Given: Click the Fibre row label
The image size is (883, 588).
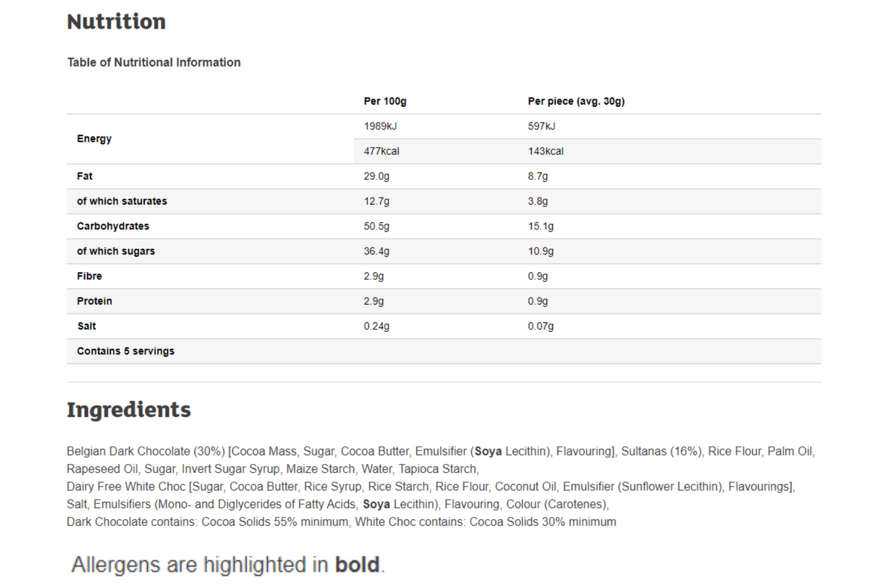Looking at the screenshot, I should click(x=90, y=276).
